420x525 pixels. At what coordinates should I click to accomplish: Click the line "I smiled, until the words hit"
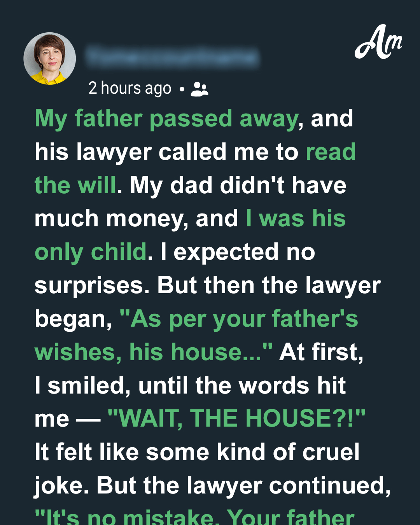coord(190,386)
